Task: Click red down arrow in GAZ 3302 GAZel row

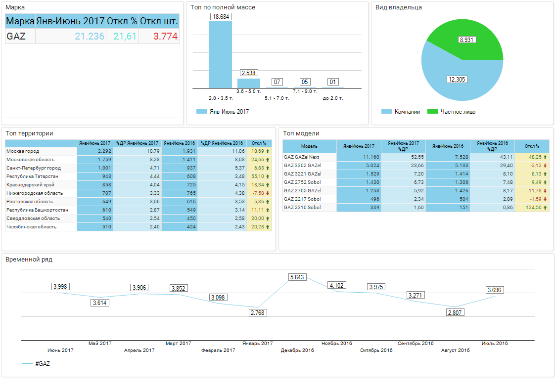Action: click(x=545, y=165)
